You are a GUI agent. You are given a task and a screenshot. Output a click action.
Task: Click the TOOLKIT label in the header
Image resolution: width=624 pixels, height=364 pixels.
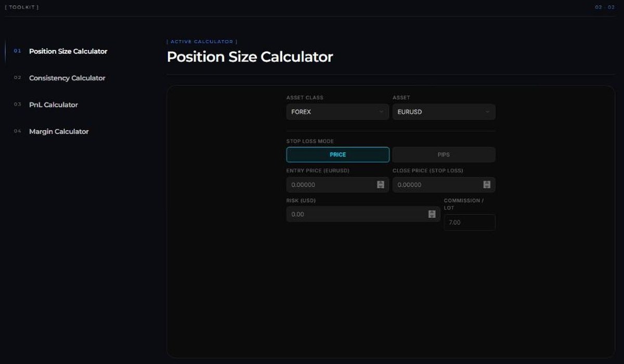point(21,7)
